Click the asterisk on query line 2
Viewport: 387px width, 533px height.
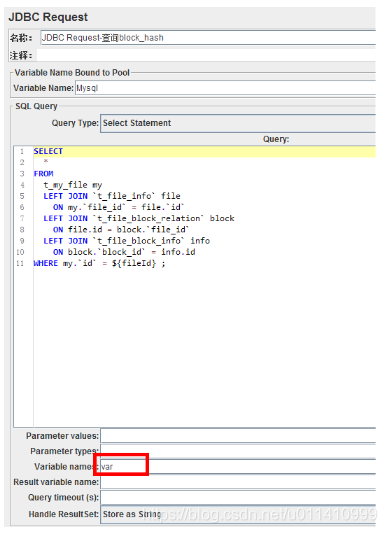[x=46, y=161]
